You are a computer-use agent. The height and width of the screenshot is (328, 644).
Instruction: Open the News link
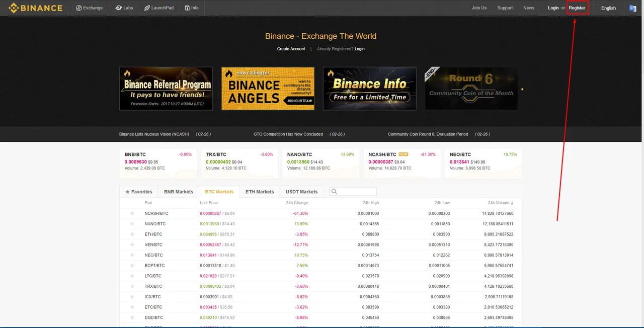point(529,8)
